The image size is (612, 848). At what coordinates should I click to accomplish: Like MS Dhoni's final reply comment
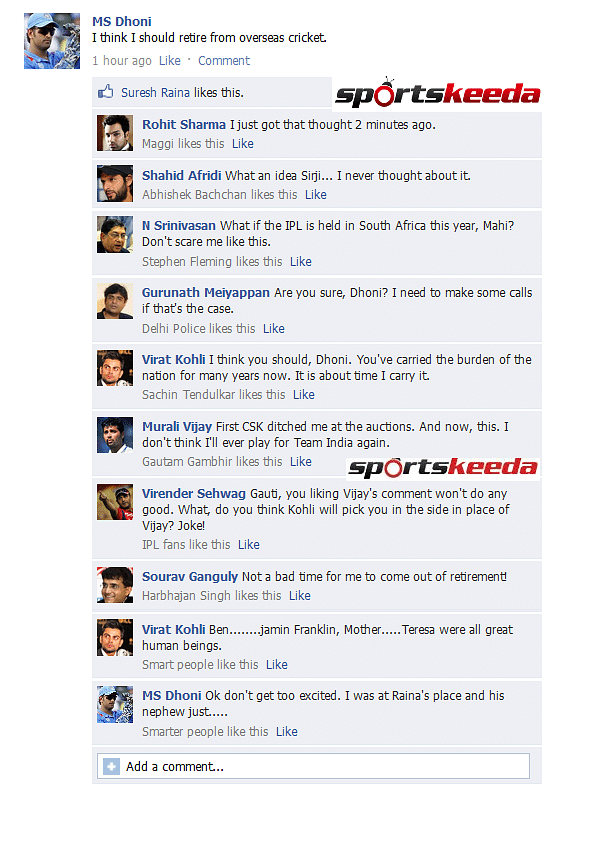click(x=287, y=732)
